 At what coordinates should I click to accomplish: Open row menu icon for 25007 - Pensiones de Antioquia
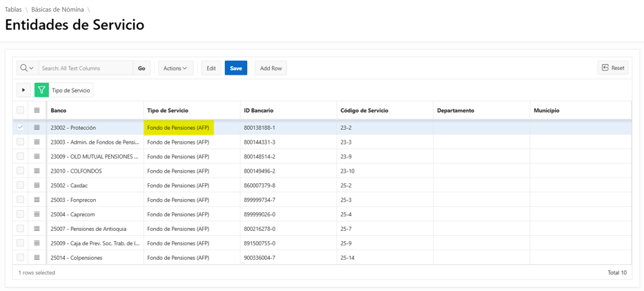click(37, 228)
